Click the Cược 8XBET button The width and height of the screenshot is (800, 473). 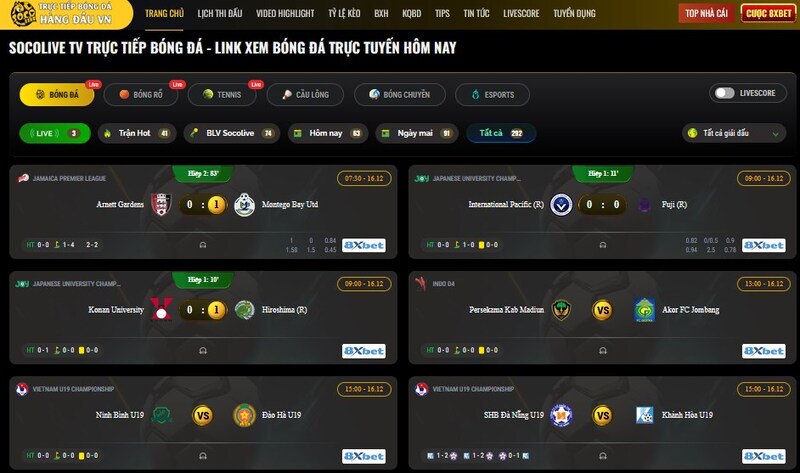click(768, 13)
